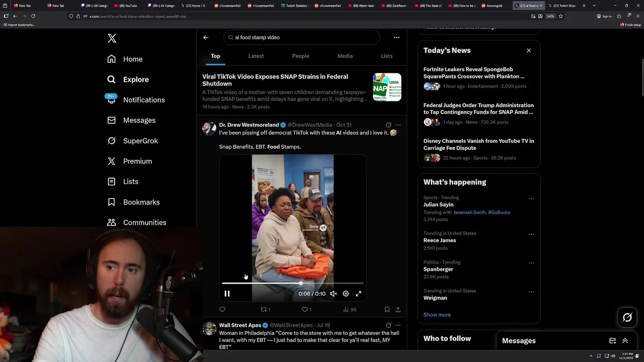Open more options for Reece James trend
This screenshot has height=362, width=644.
[531, 234]
